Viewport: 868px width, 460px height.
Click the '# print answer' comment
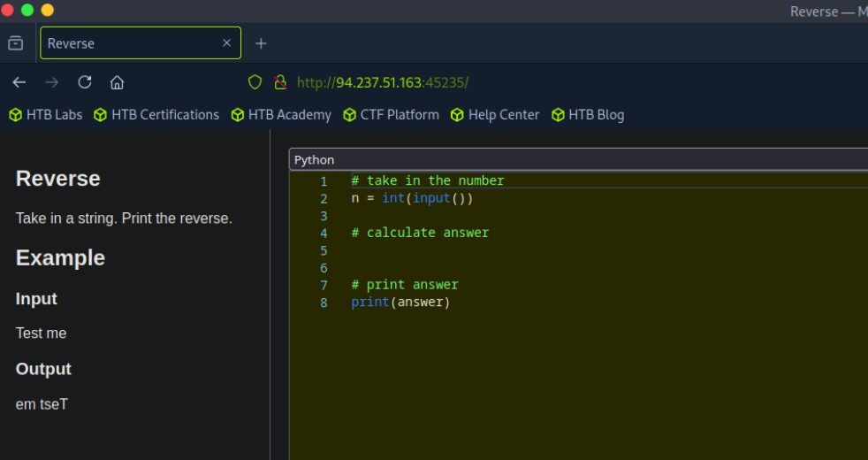[x=405, y=285]
